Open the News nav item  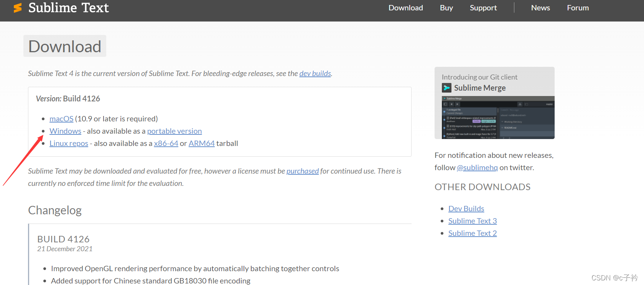click(540, 8)
